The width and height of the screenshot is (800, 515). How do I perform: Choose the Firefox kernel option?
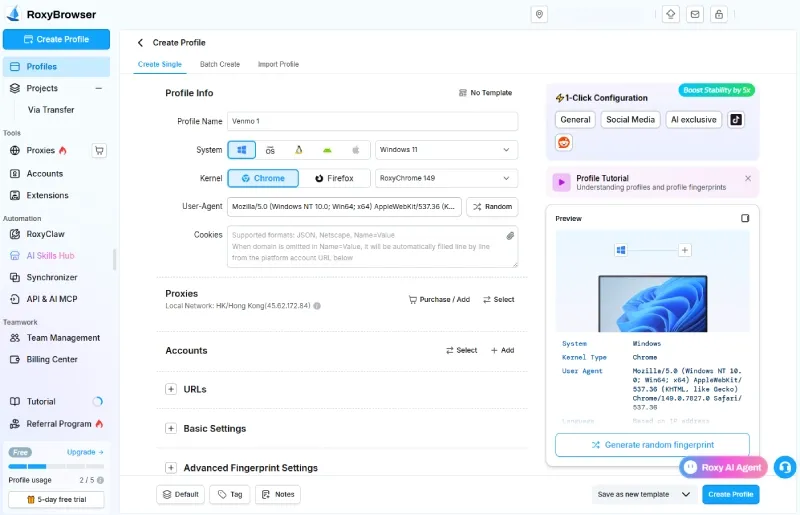click(334, 178)
